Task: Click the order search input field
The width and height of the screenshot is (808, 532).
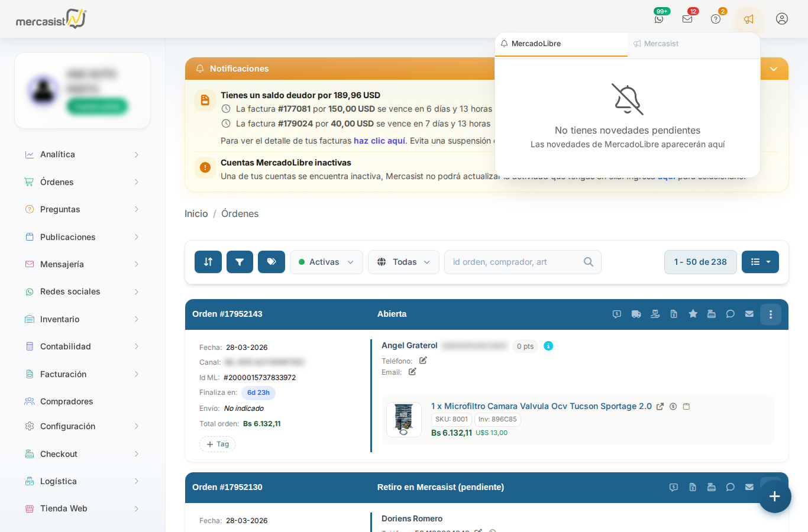Action: point(513,262)
